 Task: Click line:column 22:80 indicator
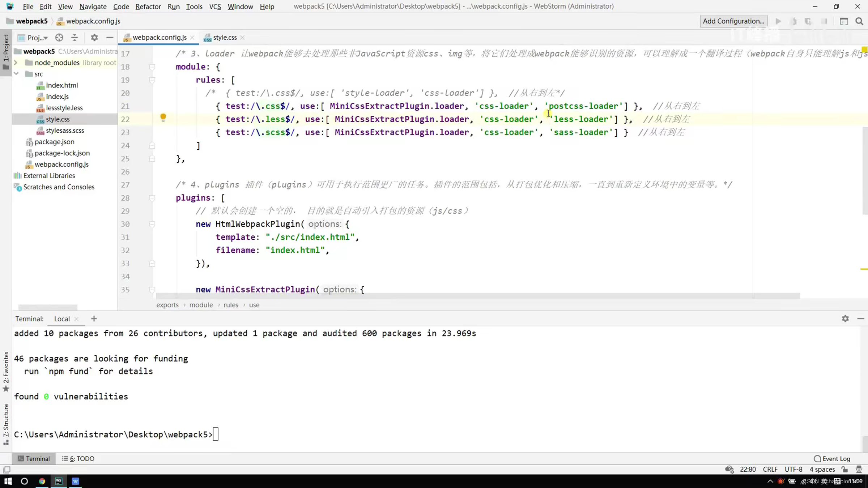[x=748, y=469]
